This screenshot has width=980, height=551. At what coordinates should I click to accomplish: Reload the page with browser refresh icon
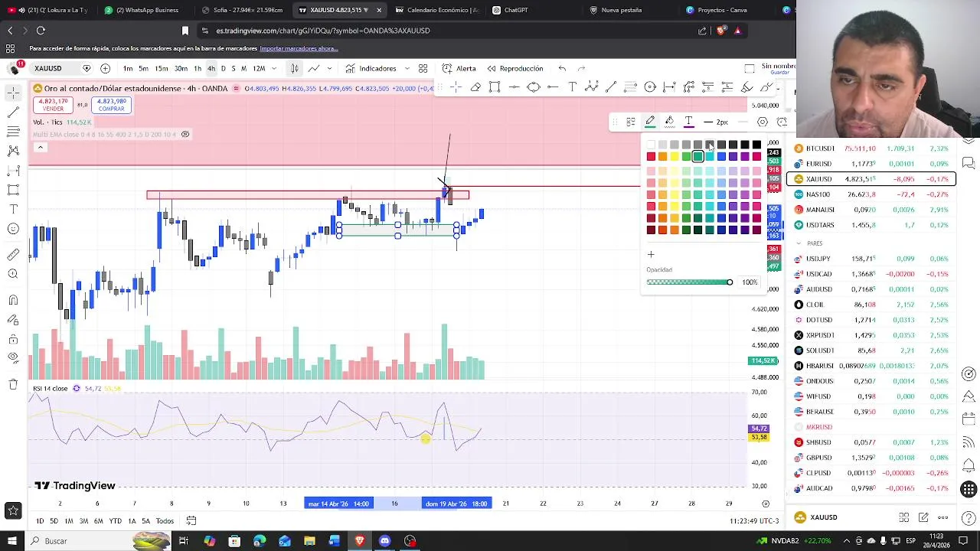[x=41, y=31]
